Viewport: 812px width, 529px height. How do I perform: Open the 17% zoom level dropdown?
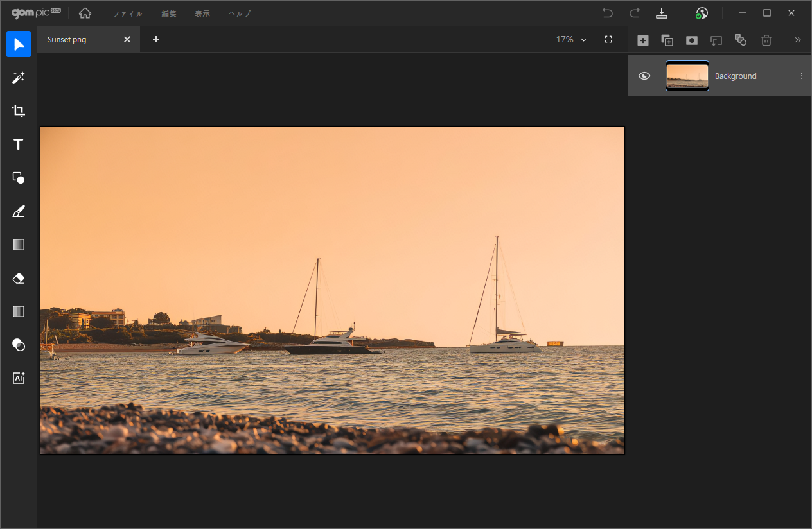click(x=571, y=39)
